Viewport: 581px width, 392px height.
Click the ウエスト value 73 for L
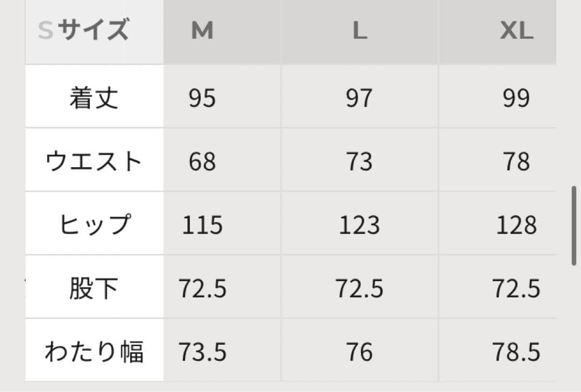click(359, 162)
